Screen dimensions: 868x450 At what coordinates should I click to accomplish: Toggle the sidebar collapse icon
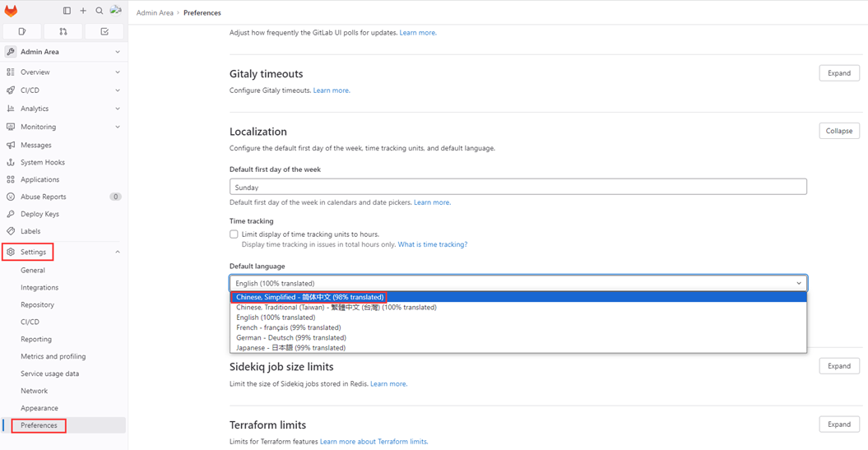tap(67, 11)
